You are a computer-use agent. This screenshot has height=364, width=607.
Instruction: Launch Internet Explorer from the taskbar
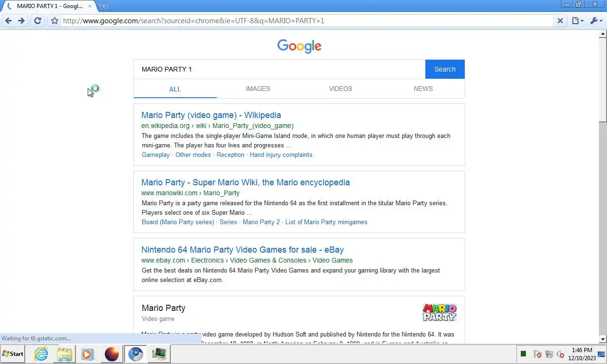tap(41, 354)
